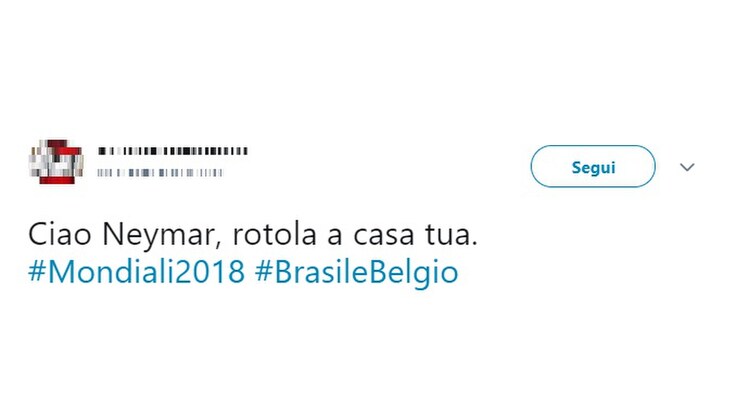The image size is (736, 409).
Task: Open the #Mondiali2018 hashtag link
Action: tap(137, 272)
